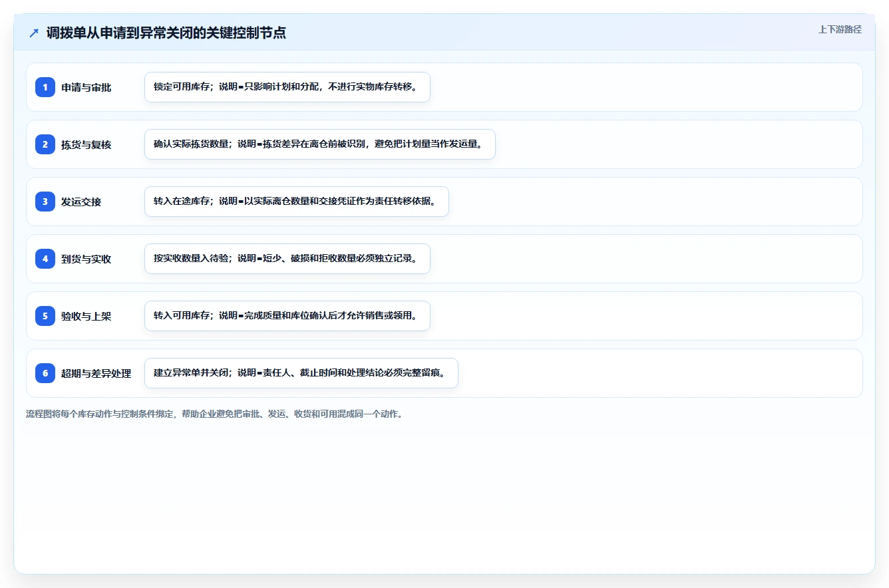The height and width of the screenshot is (588, 889).
Task: Open the 确认实际拣货数量 description box
Action: 320,144
